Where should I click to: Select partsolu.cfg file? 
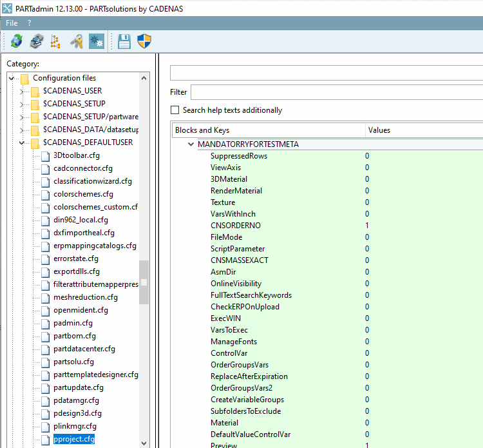click(x=73, y=362)
